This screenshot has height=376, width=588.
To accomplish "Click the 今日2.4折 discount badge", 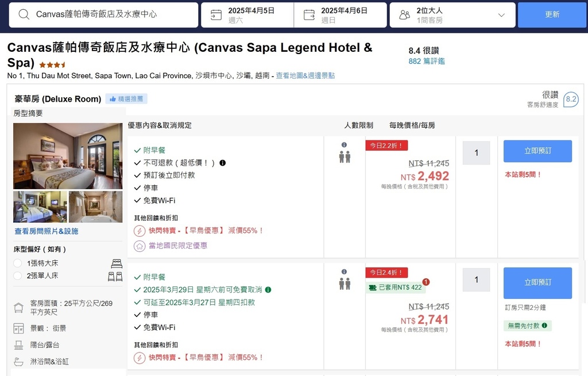I will pos(386,273).
